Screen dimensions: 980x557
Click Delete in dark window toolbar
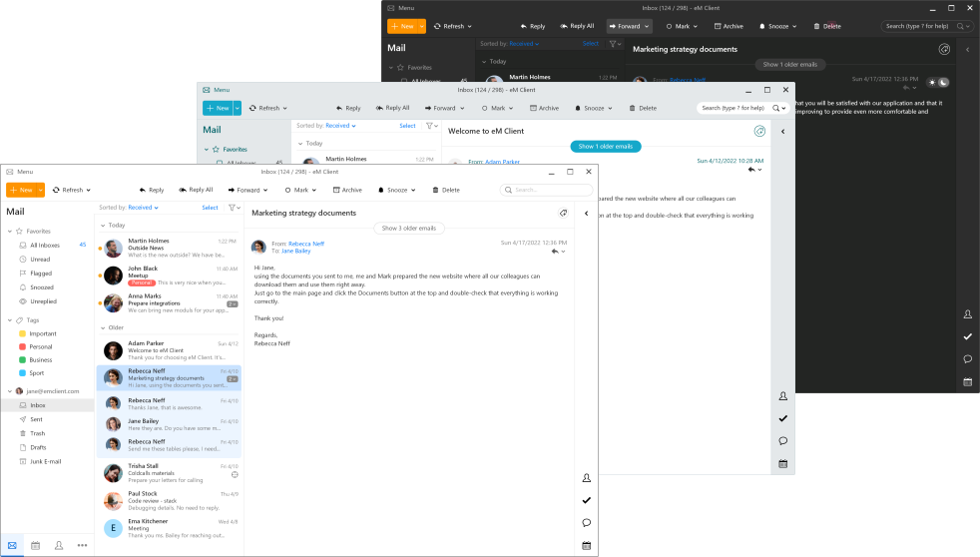(x=827, y=26)
